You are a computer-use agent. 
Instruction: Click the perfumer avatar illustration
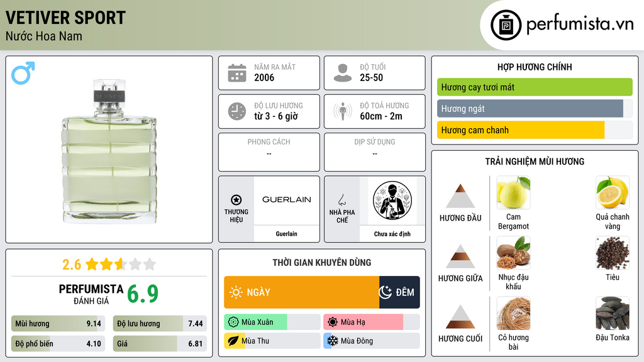click(392, 200)
